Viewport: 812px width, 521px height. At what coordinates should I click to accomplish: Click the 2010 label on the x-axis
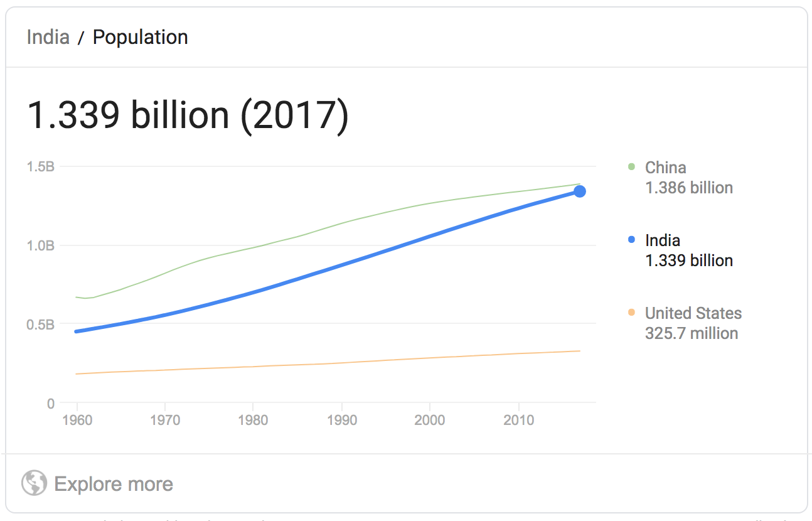pyautogui.click(x=518, y=419)
